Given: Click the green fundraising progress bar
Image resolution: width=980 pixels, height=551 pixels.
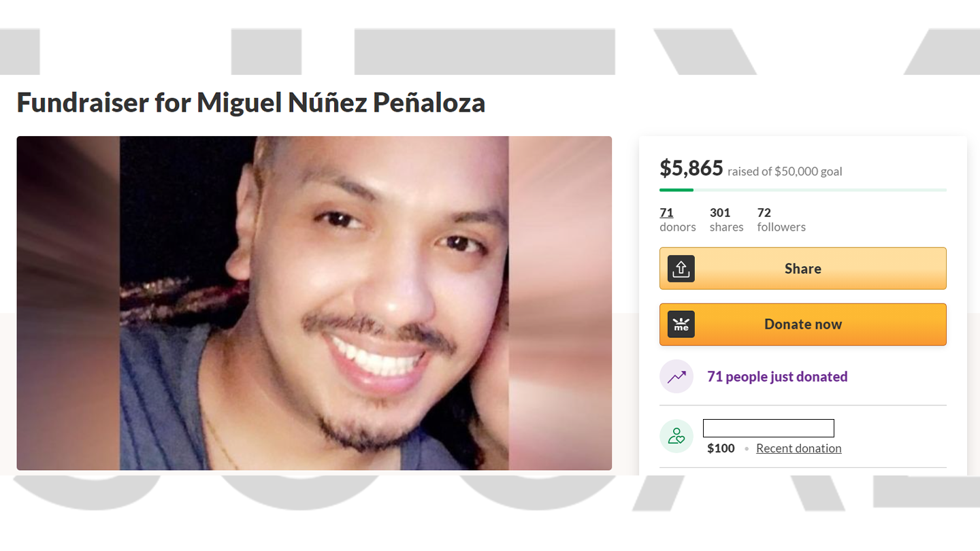Looking at the screenshot, I should 803,190.
